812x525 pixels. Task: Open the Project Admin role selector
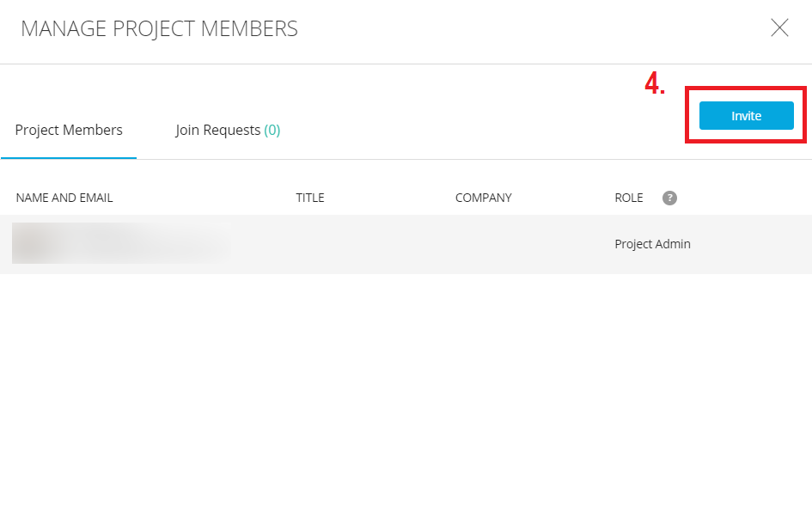652,244
